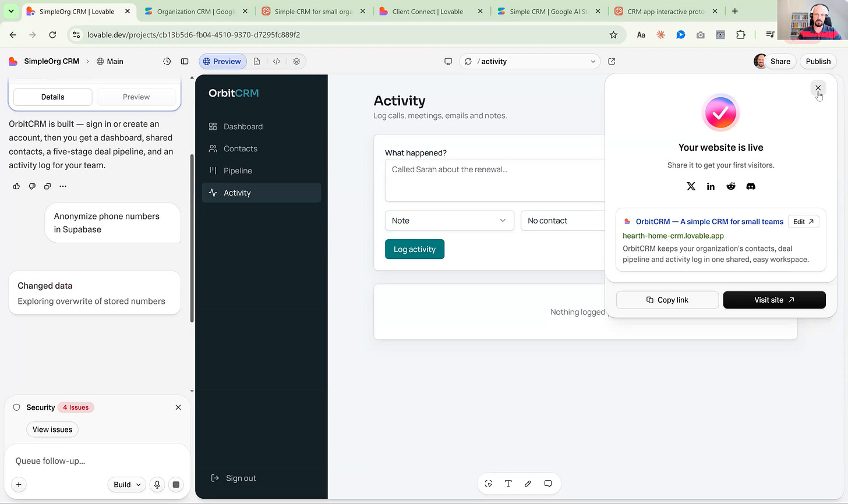The width and height of the screenshot is (848, 504).
Task: Switch to Preview tab in chat card
Action: [136, 97]
